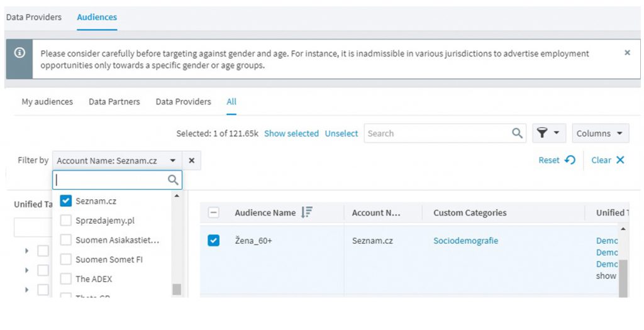
Task: Open the My audiences tab
Action: pos(47,101)
